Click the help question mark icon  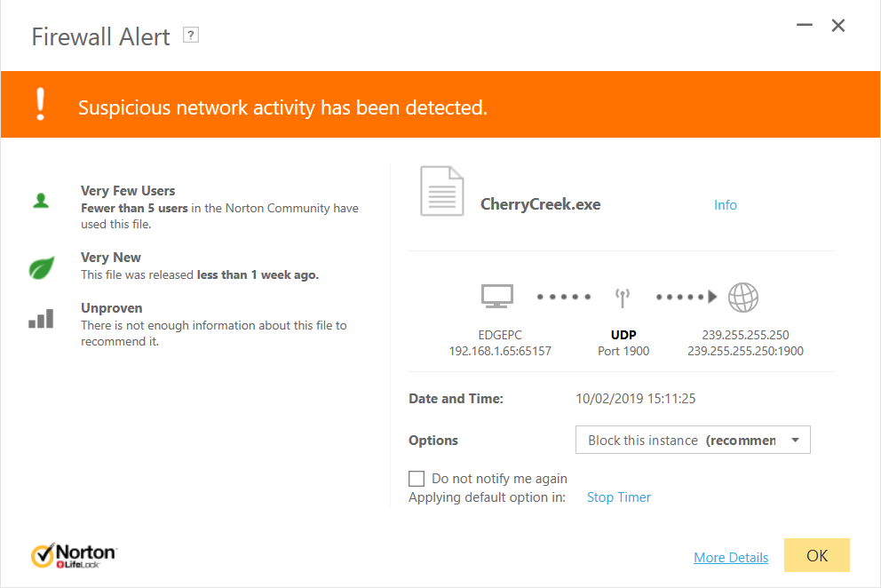[x=190, y=36]
